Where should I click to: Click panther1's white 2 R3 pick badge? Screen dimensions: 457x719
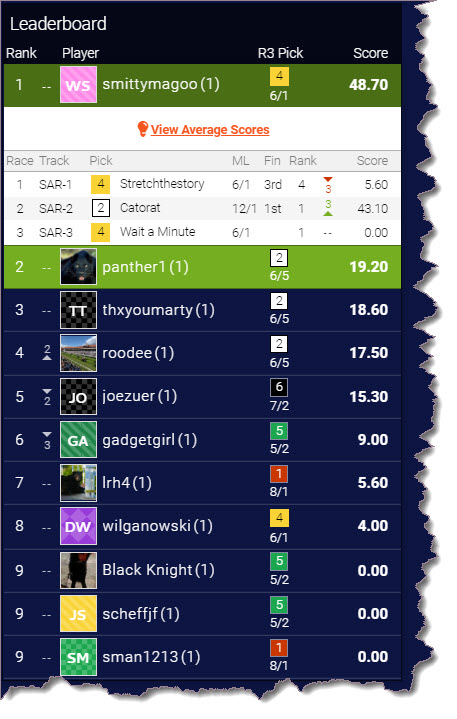(279, 258)
